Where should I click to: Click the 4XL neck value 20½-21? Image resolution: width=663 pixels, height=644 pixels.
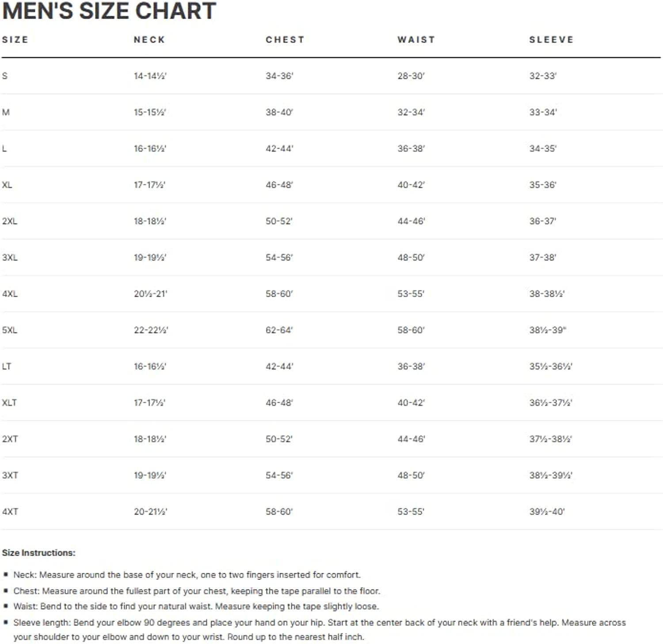pyautogui.click(x=150, y=293)
